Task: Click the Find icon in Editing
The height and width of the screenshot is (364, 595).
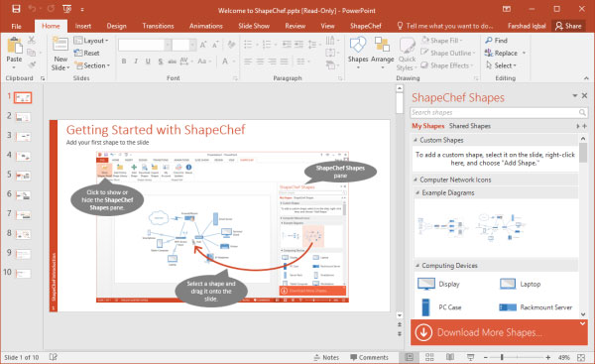Action: tap(489, 41)
